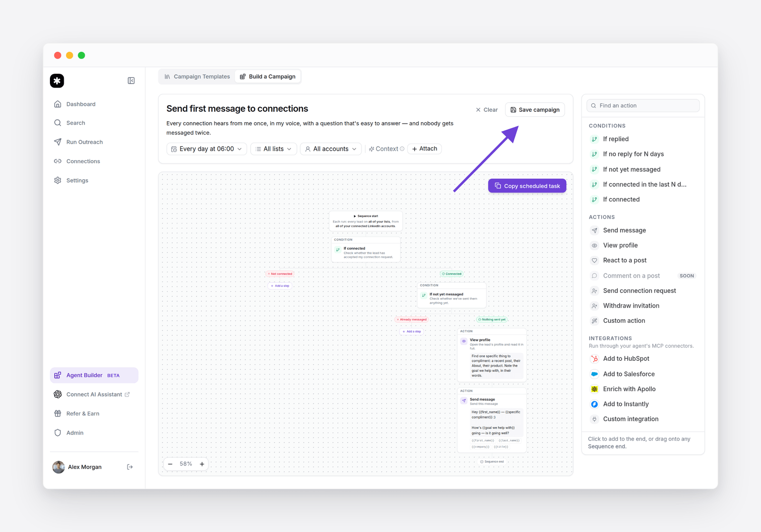
Task: Switch to Campaign Templates tab
Action: click(197, 77)
